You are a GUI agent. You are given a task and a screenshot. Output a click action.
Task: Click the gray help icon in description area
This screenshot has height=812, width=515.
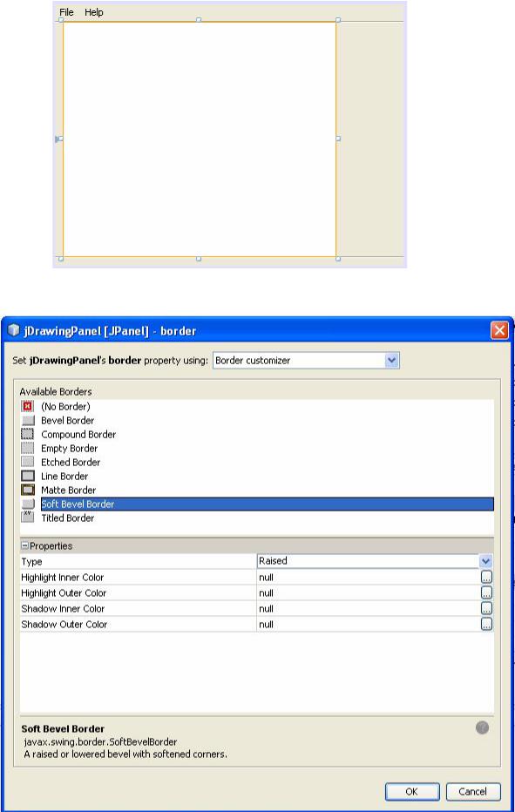[482, 727]
